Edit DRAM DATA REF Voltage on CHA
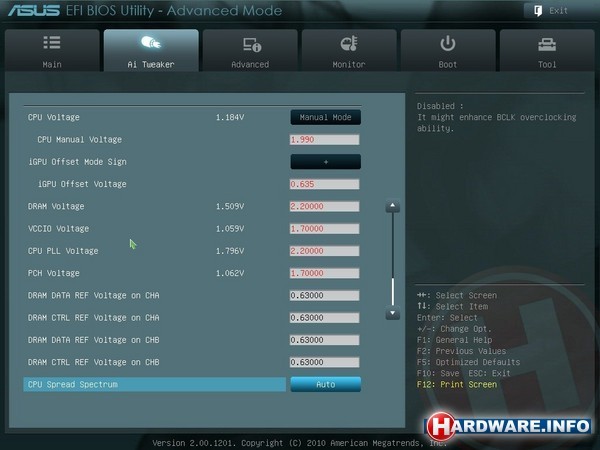This screenshot has height=450, width=600. click(324, 295)
